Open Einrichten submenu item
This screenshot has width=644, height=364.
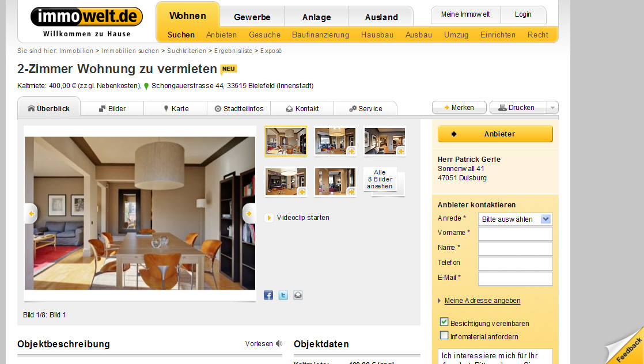(x=498, y=35)
